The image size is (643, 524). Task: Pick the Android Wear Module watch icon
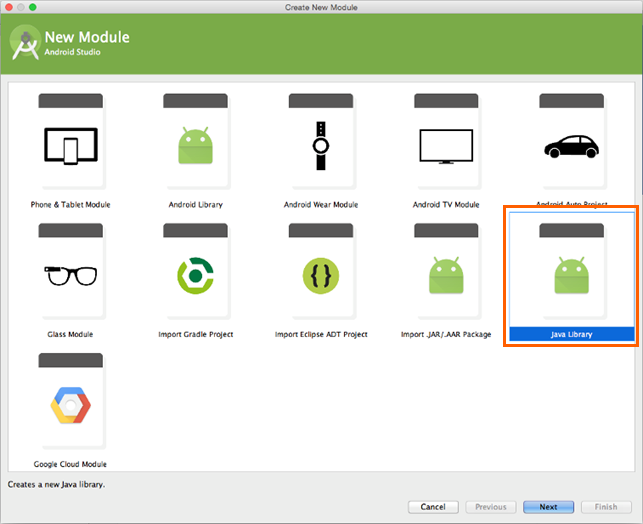point(321,146)
